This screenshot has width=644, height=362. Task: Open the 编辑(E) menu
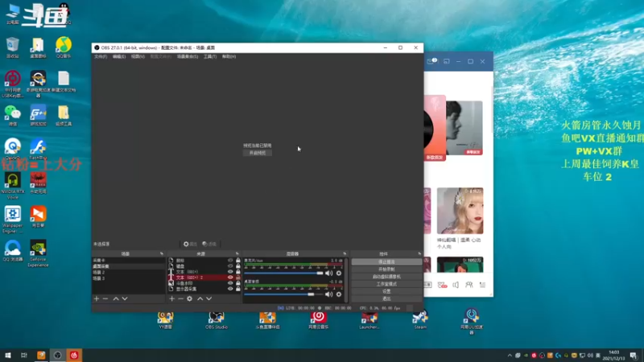[x=119, y=56]
